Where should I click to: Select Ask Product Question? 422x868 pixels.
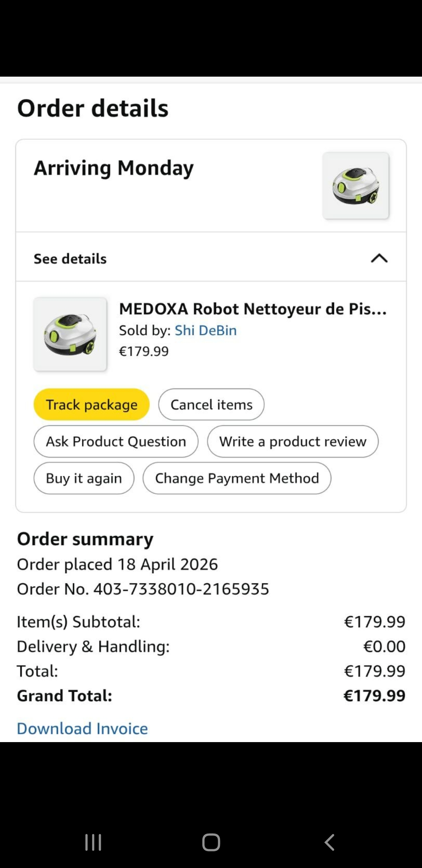[116, 441]
